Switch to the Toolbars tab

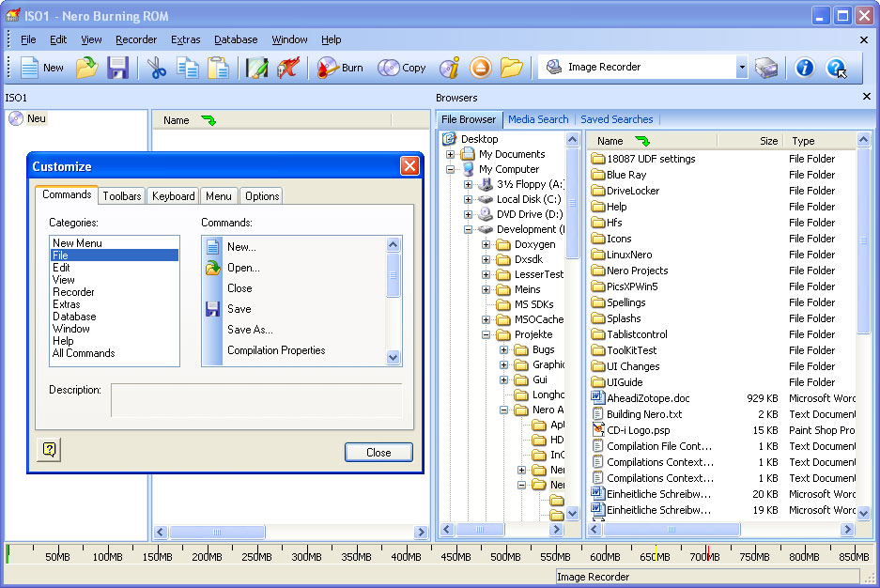click(x=122, y=195)
